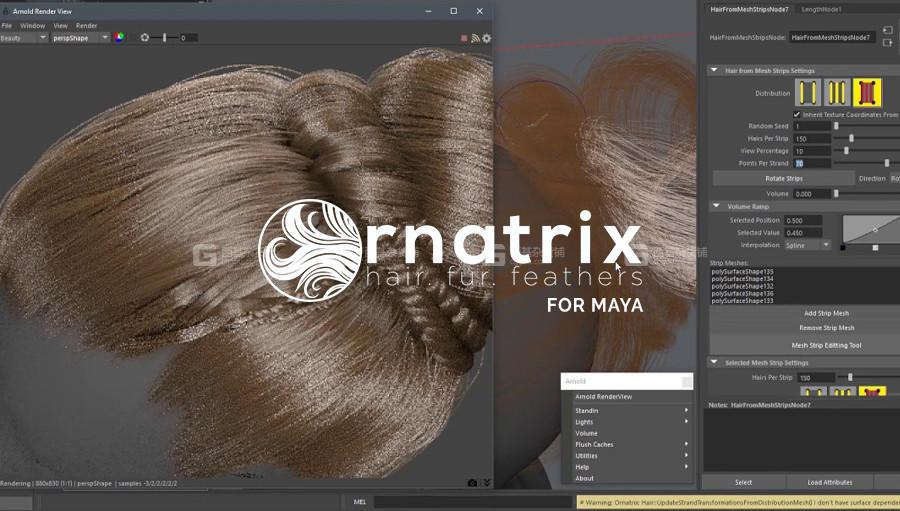Open View menu in Arnold Render View
This screenshot has height=511, width=900.
tap(61, 26)
